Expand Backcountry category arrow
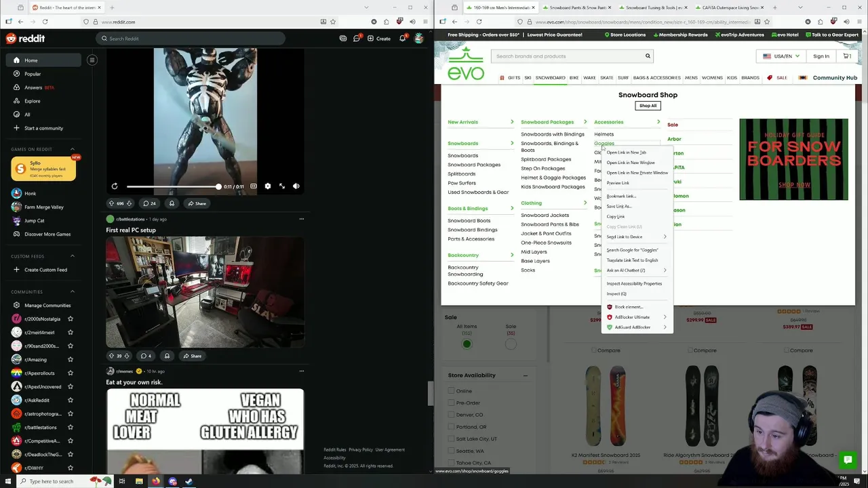868x488 pixels. [x=512, y=255]
